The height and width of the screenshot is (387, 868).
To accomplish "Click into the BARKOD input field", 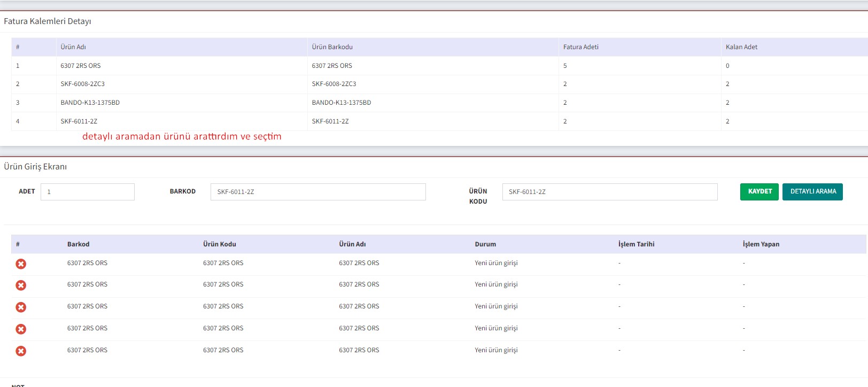I will point(318,192).
